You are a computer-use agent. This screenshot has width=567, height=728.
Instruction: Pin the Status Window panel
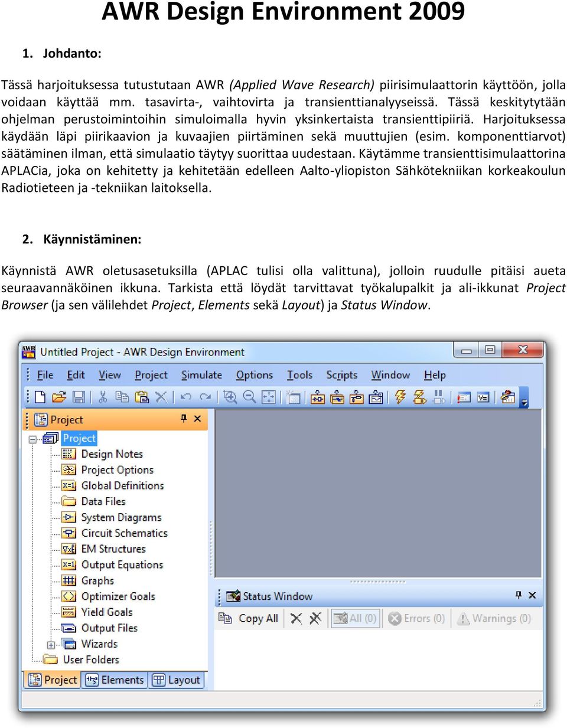[519, 595]
